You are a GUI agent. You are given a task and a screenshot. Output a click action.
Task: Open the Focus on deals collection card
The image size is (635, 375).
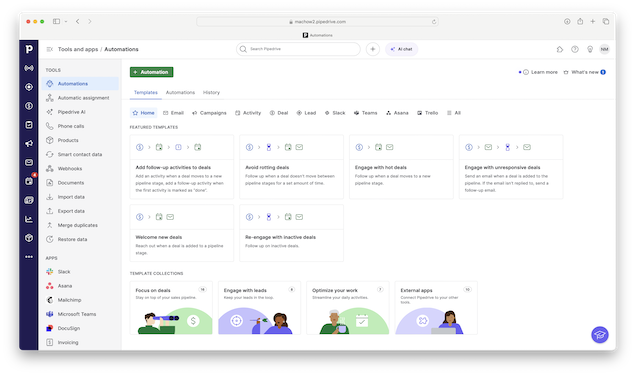pos(171,308)
